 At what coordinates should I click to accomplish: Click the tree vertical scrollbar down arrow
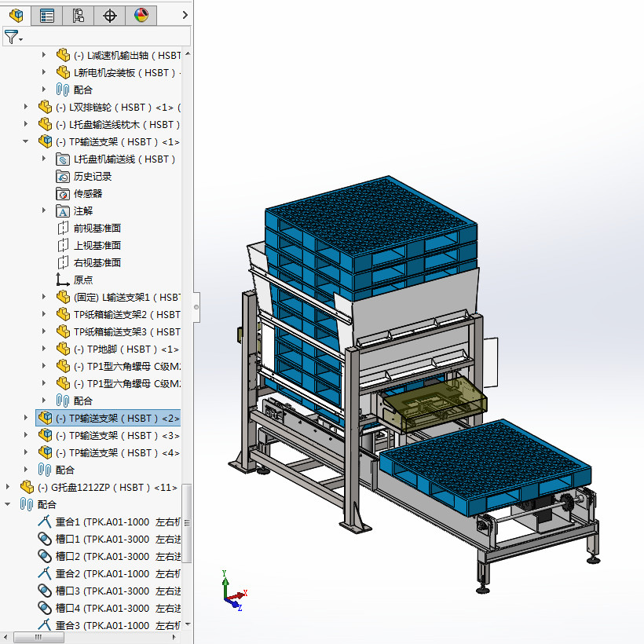point(187,624)
